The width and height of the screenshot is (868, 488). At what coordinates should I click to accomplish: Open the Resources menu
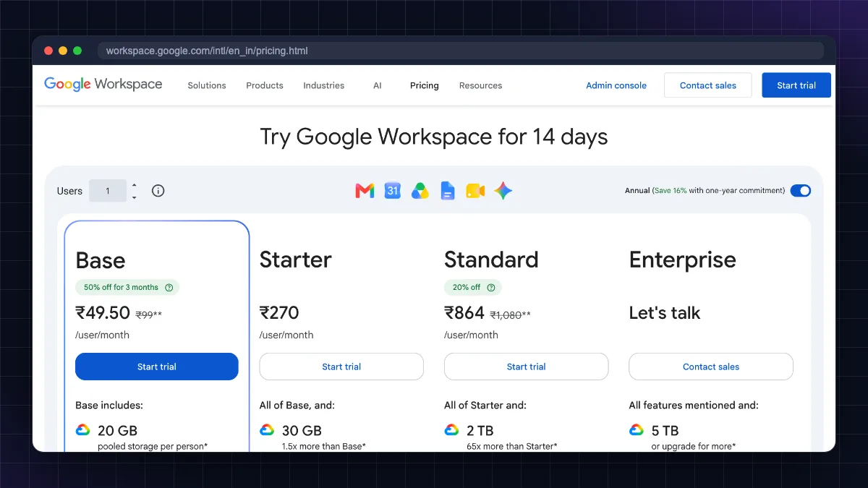480,85
